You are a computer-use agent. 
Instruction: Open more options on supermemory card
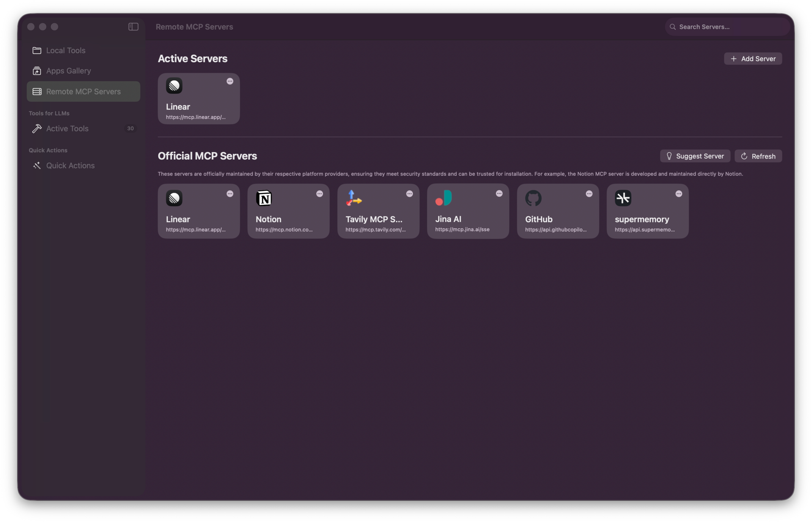[x=679, y=194]
